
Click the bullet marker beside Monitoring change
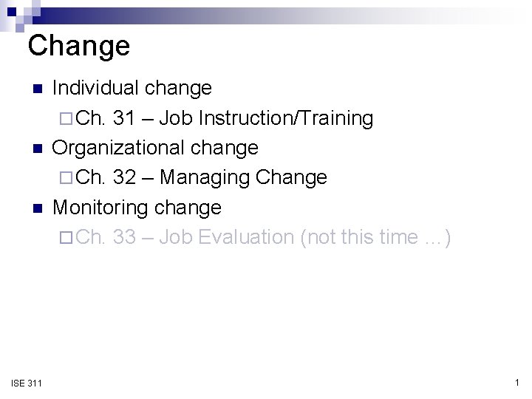pos(36,208)
